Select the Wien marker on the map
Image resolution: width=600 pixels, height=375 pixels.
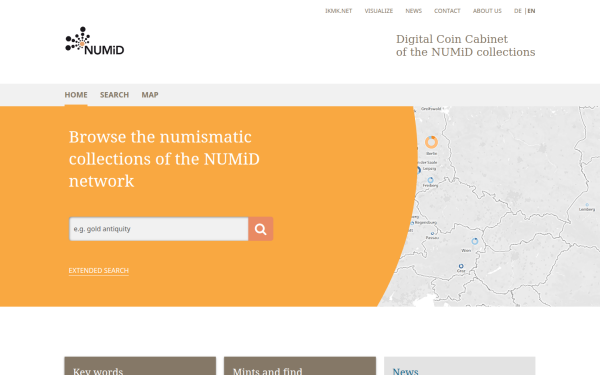475,241
